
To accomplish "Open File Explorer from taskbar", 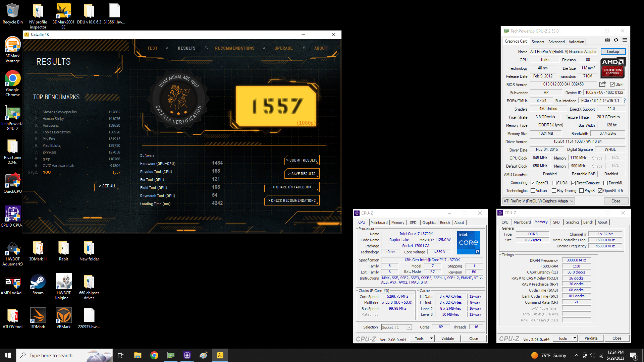I will pyautogui.click(x=138, y=355).
